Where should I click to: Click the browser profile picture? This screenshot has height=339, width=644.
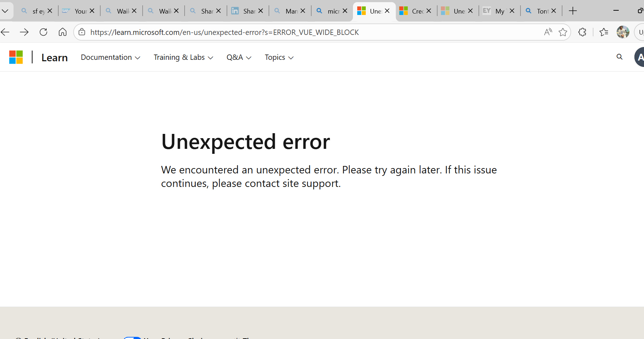coord(623,32)
